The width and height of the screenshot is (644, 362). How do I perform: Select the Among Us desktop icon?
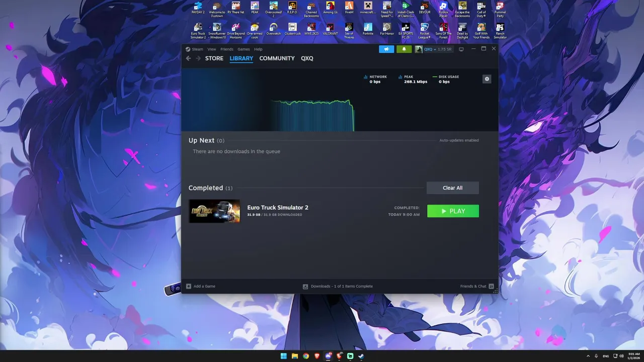point(330,9)
